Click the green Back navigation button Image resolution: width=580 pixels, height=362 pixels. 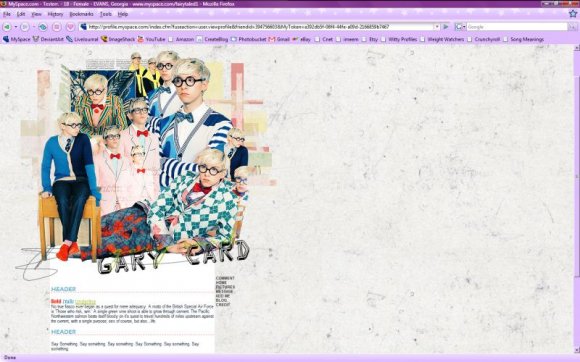(7, 27)
